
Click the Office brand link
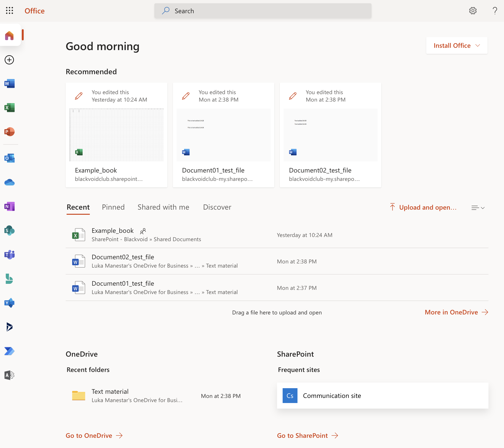(35, 11)
